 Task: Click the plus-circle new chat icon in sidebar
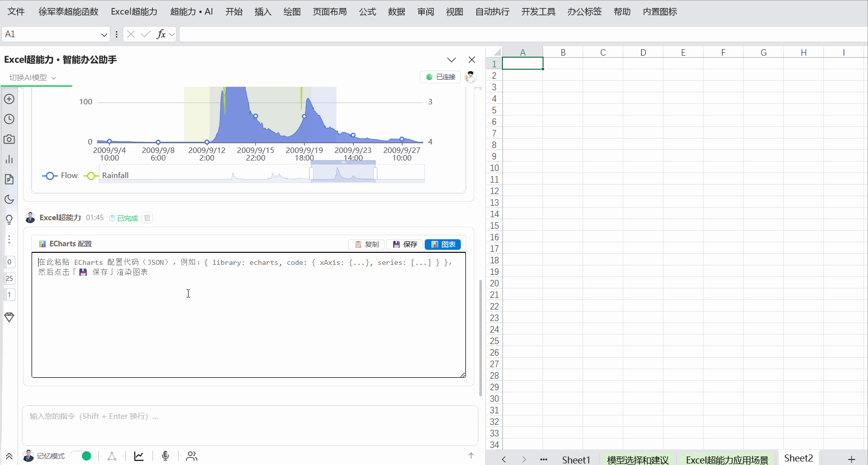click(9, 99)
